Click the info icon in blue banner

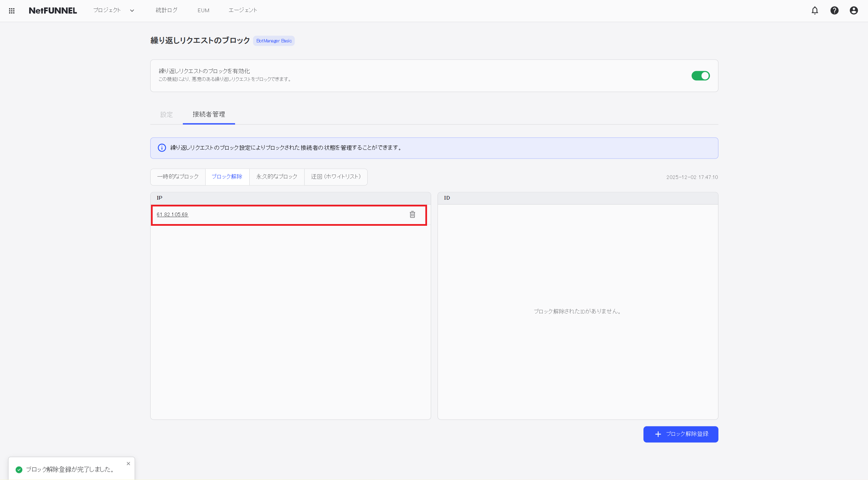(x=162, y=148)
